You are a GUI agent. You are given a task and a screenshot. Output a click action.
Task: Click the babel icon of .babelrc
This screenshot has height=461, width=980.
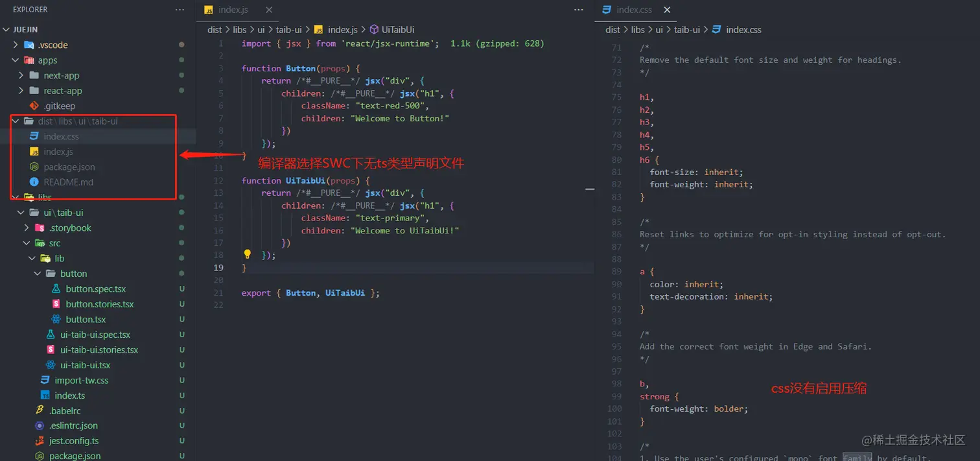coord(40,410)
